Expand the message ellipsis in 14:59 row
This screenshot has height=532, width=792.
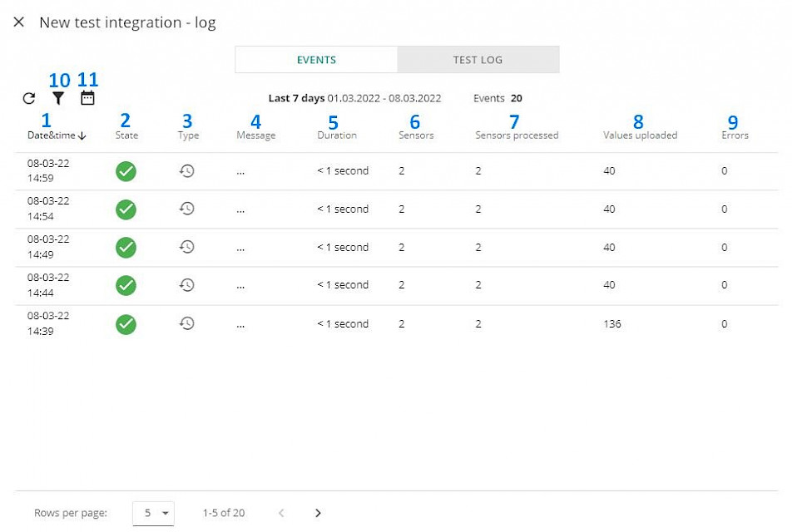click(x=240, y=172)
